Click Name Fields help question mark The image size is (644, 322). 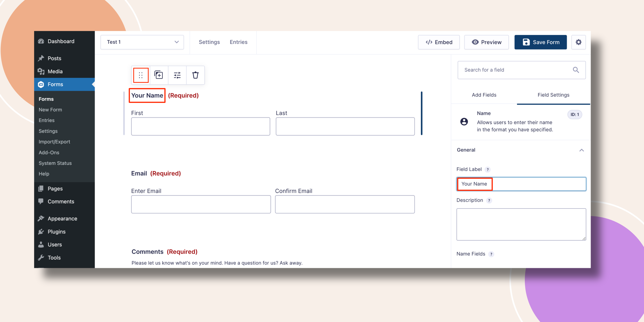pyautogui.click(x=491, y=254)
